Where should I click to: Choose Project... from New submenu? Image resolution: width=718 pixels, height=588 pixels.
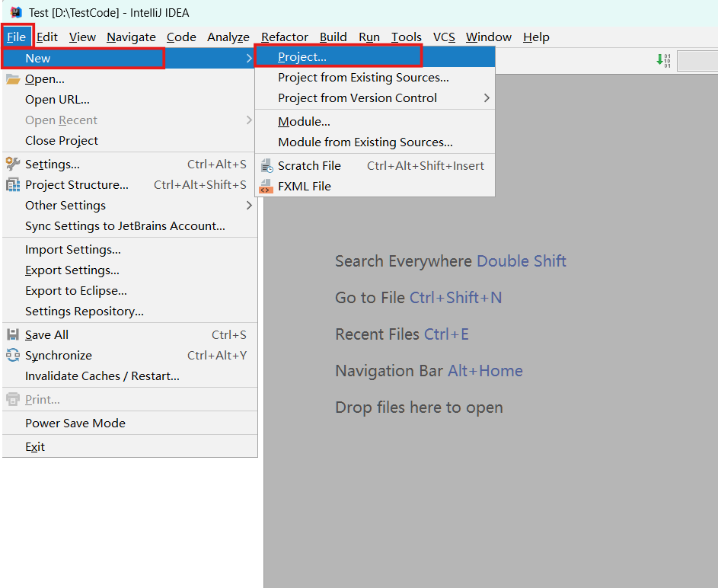tap(375, 57)
